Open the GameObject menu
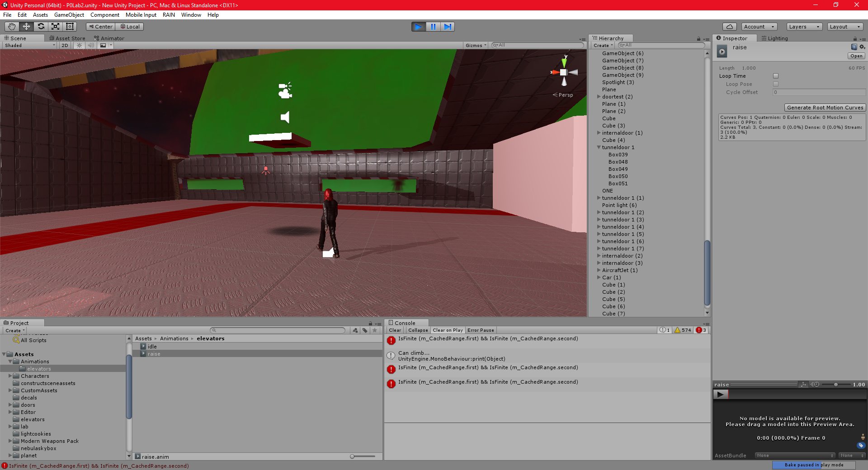The image size is (868, 470). [x=69, y=15]
